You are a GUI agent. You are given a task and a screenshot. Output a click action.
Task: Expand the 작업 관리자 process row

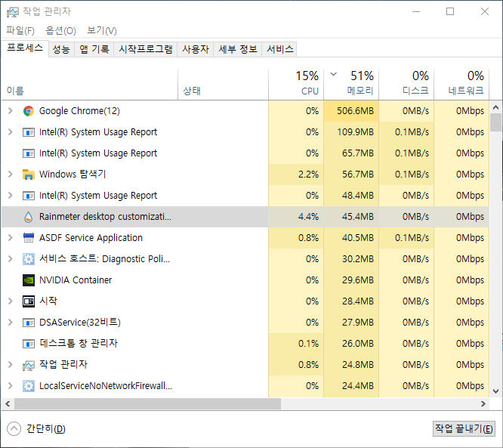pos(11,365)
